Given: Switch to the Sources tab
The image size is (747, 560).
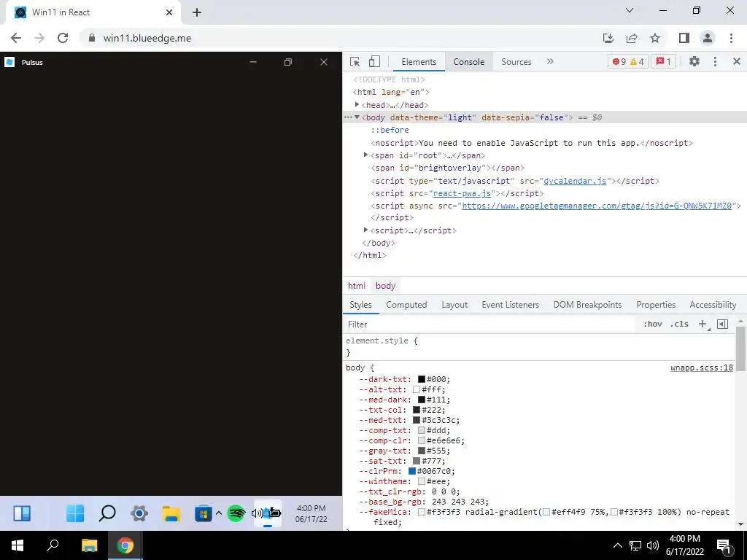Looking at the screenshot, I should tap(516, 61).
